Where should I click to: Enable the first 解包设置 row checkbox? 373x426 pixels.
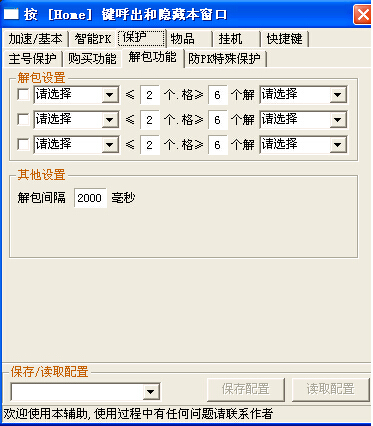coord(23,95)
